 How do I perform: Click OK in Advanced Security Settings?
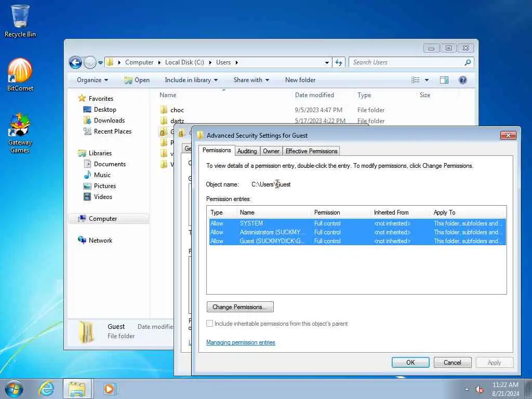[410, 362]
